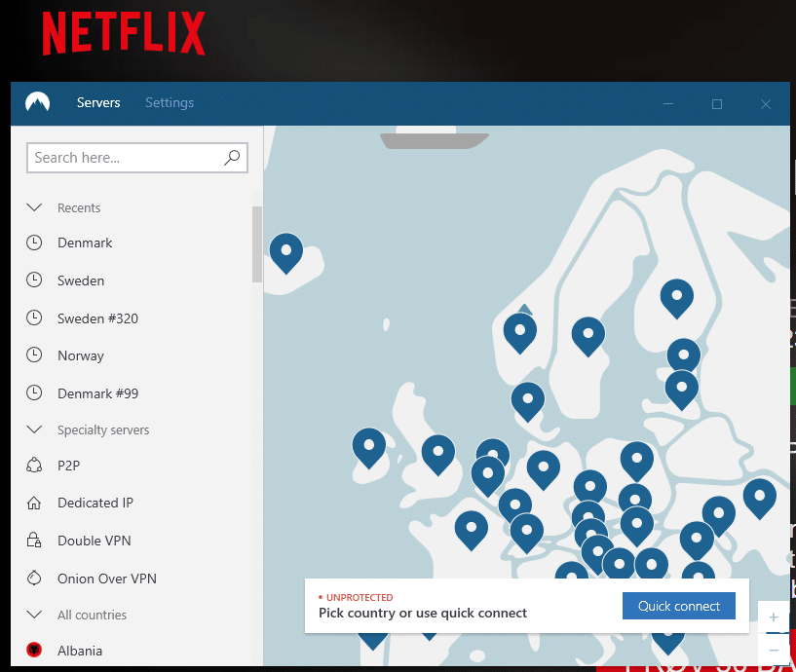Select the P2P servers icon

[x=34, y=466]
